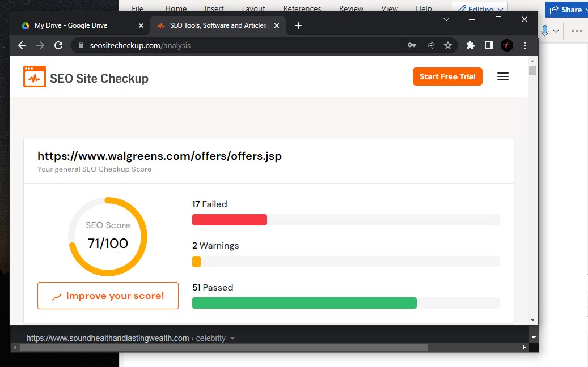Click walgreens.com offers URL heading
Viewport: 588px width, 367px height.
point(159,156)
